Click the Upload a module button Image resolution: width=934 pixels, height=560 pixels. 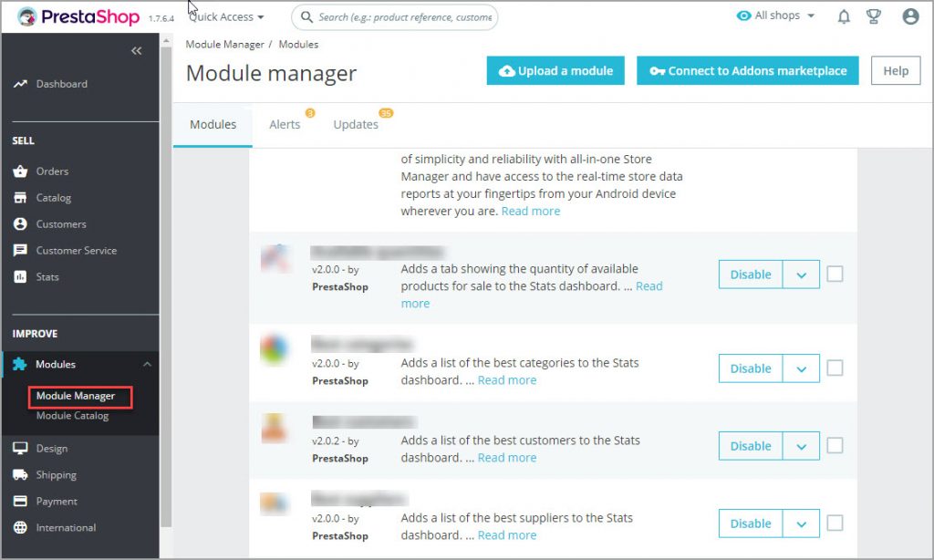pyautogui.click(x=555, y=71)
